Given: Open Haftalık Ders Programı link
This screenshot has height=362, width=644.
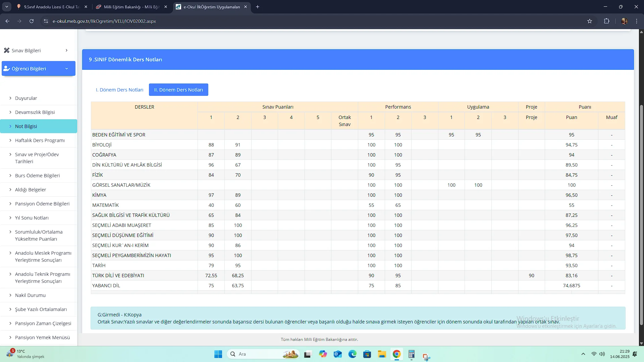Looking at the screenshot, I should tap(40, 140).
